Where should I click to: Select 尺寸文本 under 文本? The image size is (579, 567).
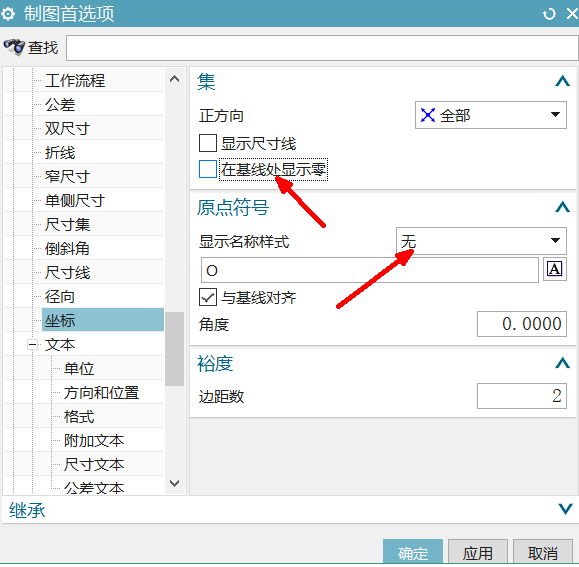point(94,465)
